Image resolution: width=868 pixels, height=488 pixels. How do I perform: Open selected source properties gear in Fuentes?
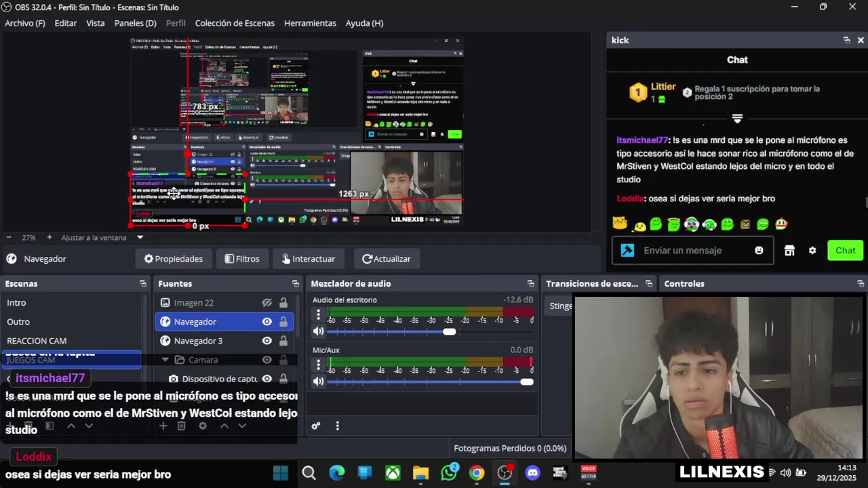point(203,426)
